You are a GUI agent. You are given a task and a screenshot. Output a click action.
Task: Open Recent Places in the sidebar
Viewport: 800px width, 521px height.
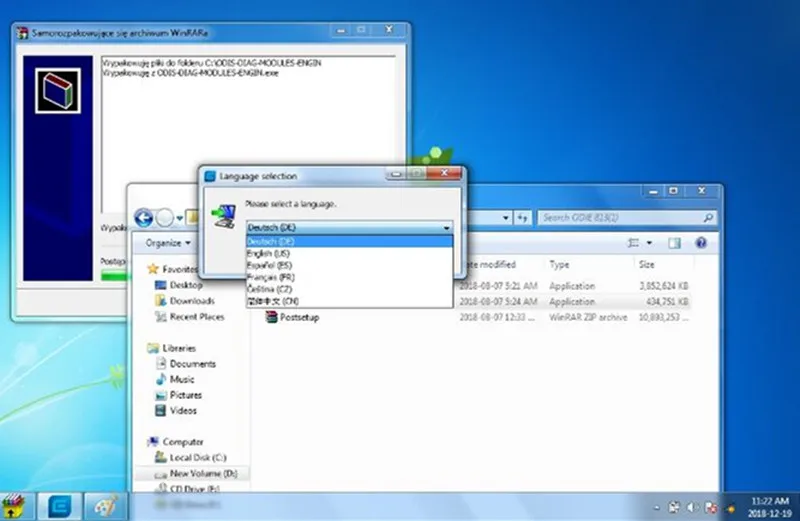pos(189,316)
